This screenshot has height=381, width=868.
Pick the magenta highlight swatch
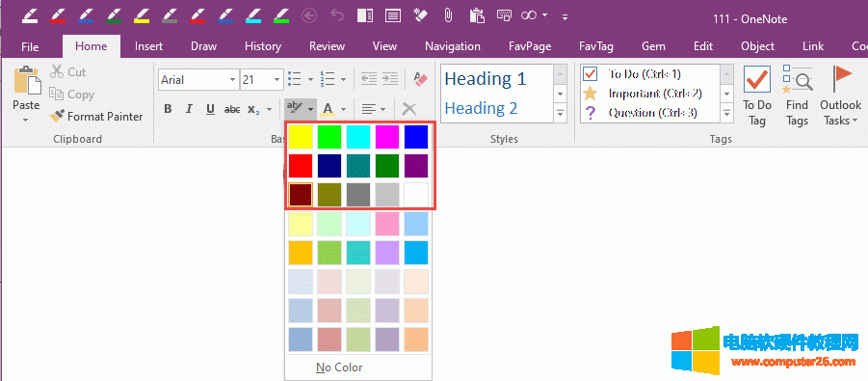point(387,137)
